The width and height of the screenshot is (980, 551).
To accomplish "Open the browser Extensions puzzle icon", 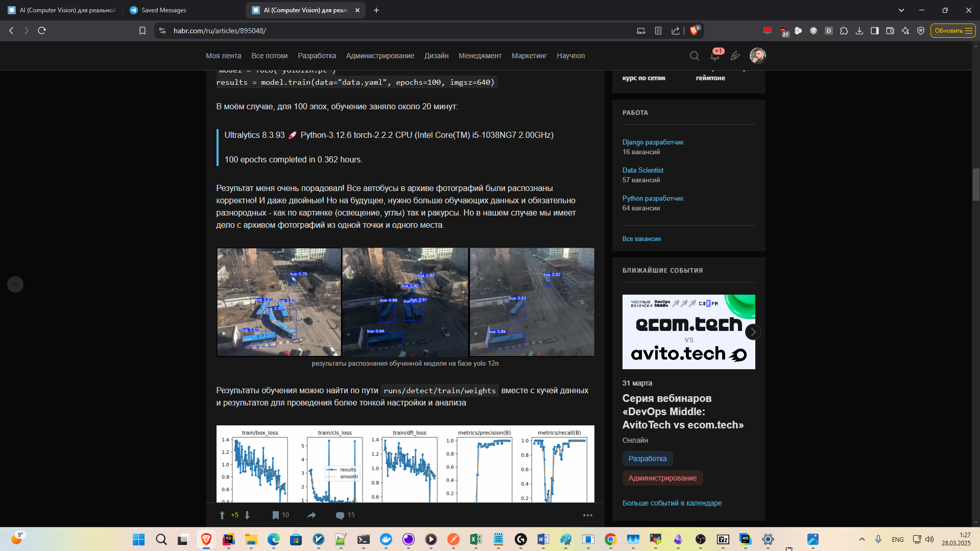I will click(844, 31).
